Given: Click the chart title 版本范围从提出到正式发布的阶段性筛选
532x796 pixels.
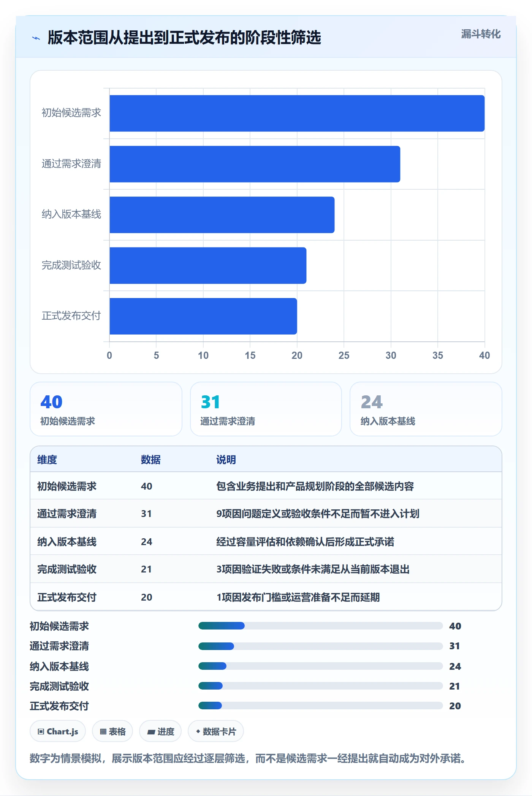Looking at the screenshot, I should pyautogui.click(x=184, y=38).
